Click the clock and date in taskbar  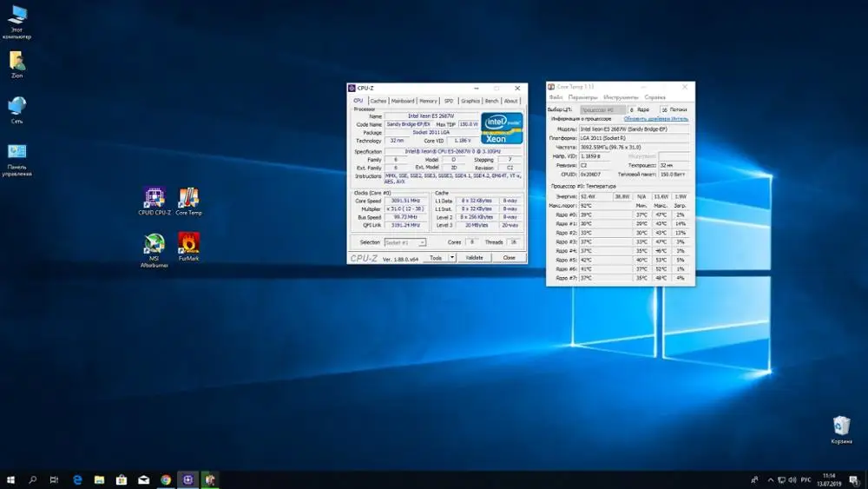click(x=828, y=479)
